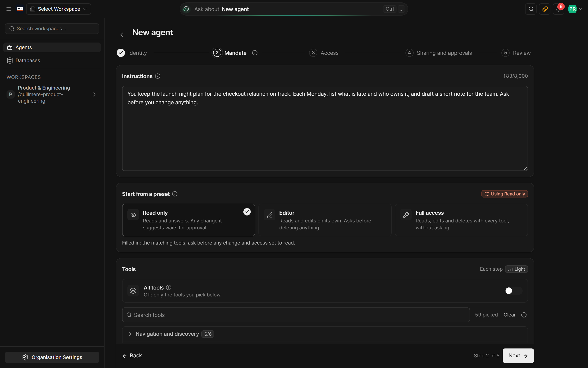Image resolution: width=588 pixels, height=368 pixels.
Task: Open Organisation Settings
Action: [x=52, y=357]
